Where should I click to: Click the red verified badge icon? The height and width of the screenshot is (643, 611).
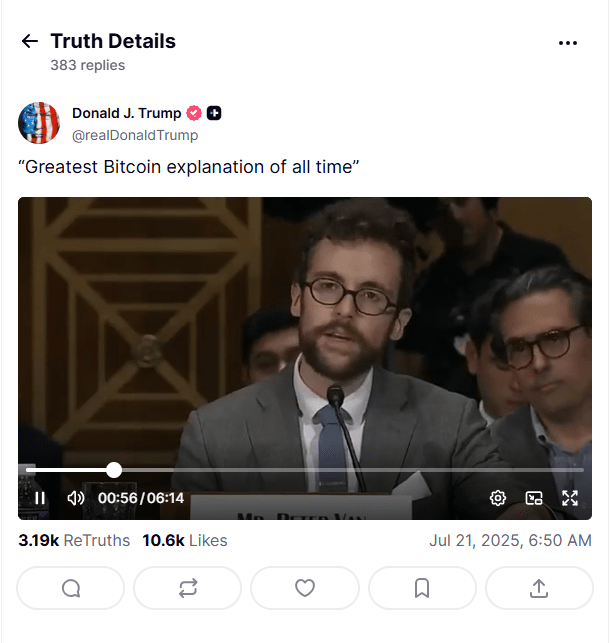tap(194, 113)
